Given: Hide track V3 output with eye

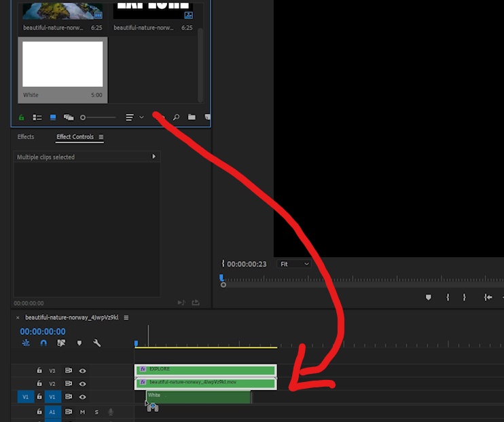Looking at the screenshot, I should (83, 371).
